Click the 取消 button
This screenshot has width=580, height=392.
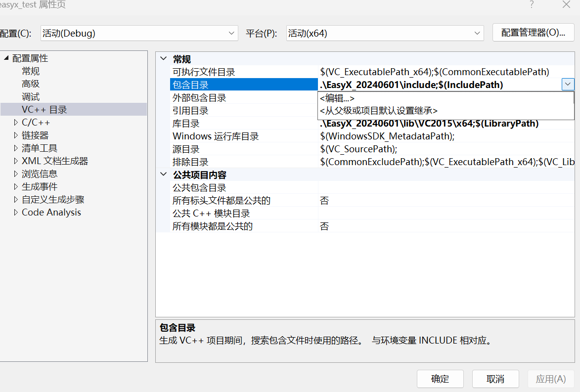click(495, 379)
